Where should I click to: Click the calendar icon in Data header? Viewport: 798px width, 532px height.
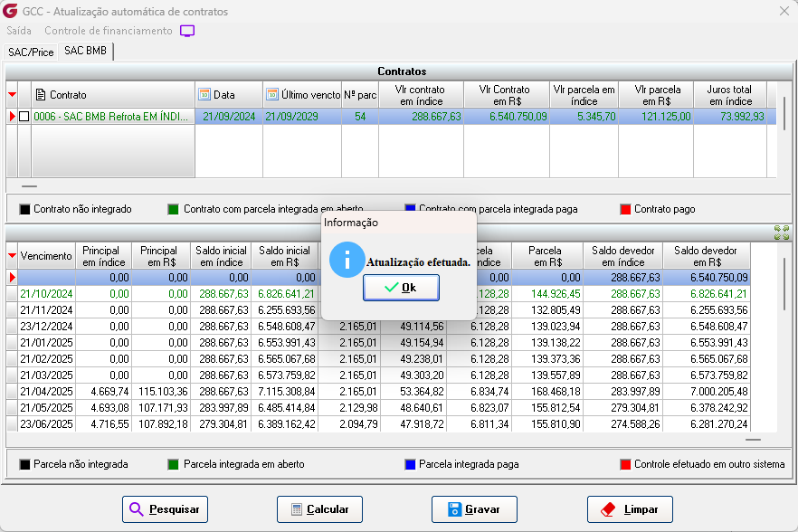pyautogui.click(x=204, y=95)
